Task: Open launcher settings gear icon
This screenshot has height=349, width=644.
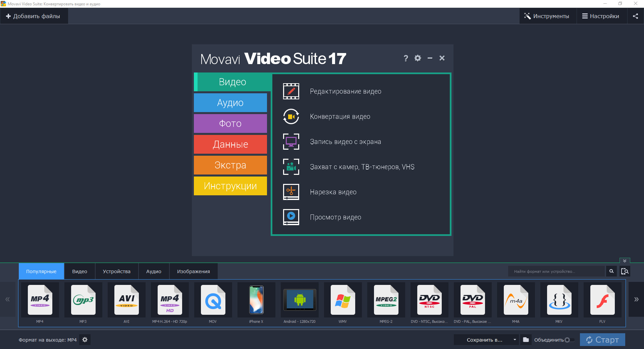Action: point(418,58)
